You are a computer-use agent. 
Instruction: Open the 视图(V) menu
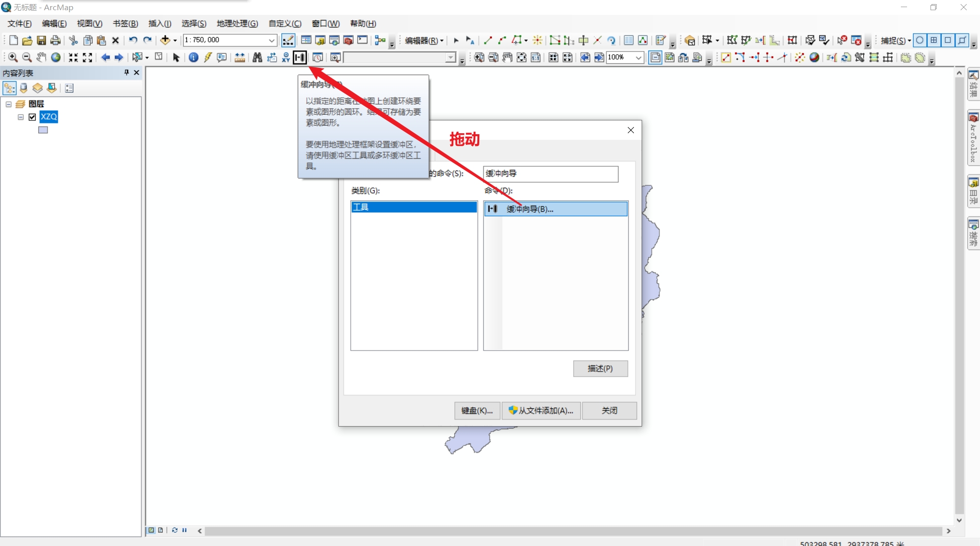tap(89, 23)
